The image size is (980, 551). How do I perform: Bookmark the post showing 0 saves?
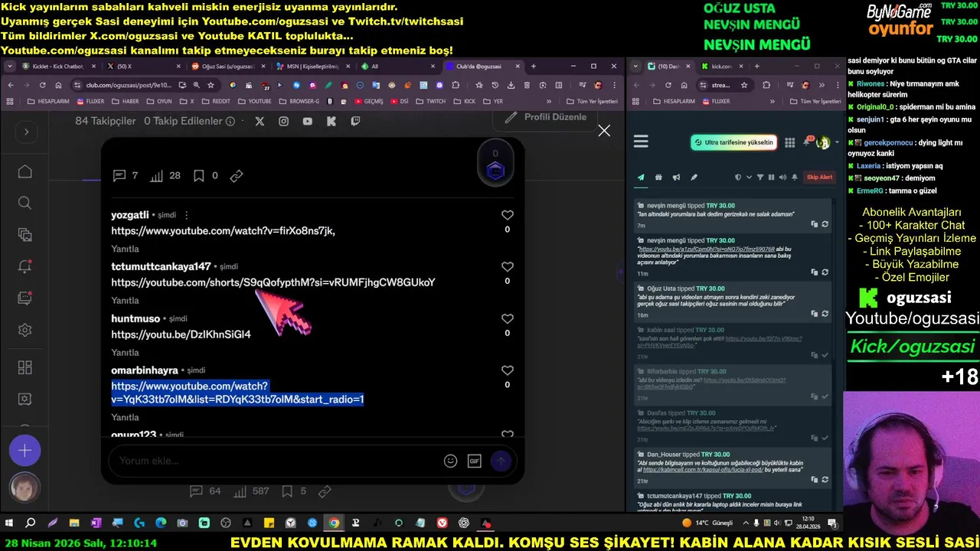click(198, 175)
